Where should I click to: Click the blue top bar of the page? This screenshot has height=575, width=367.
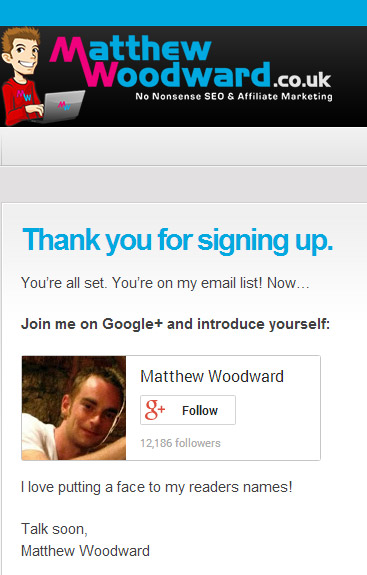click(183, 13)
